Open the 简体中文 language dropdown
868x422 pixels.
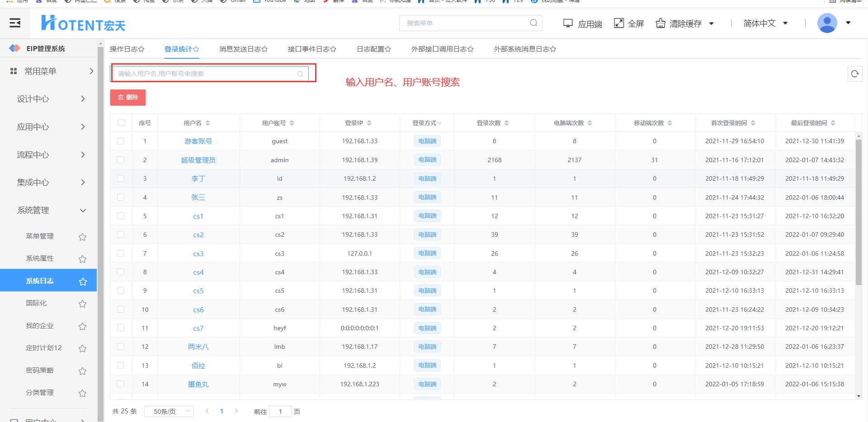click(765, 23)
